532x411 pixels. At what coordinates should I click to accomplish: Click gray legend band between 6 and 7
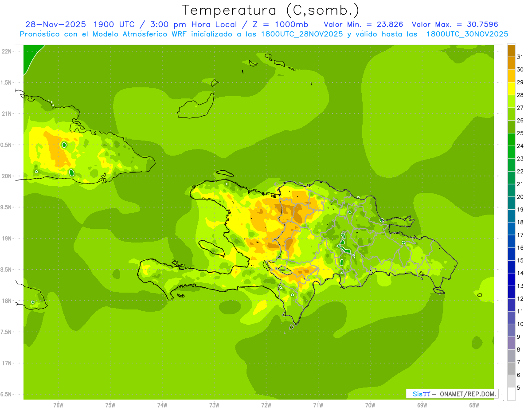[511, 369]
